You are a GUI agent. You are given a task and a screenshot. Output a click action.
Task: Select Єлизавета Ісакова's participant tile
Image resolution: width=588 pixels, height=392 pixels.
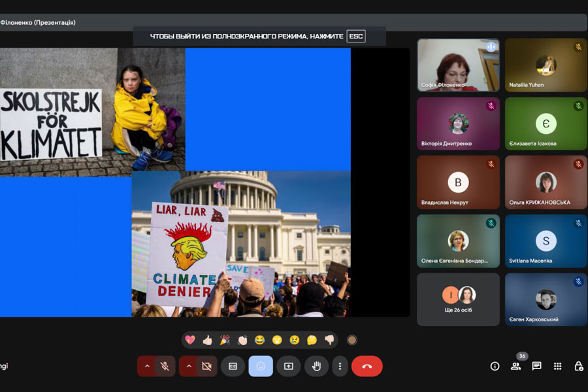click(x=546, y=123)
